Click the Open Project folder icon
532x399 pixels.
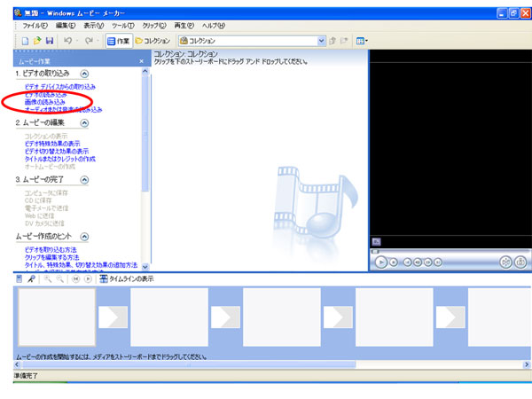tap(37, 41)
